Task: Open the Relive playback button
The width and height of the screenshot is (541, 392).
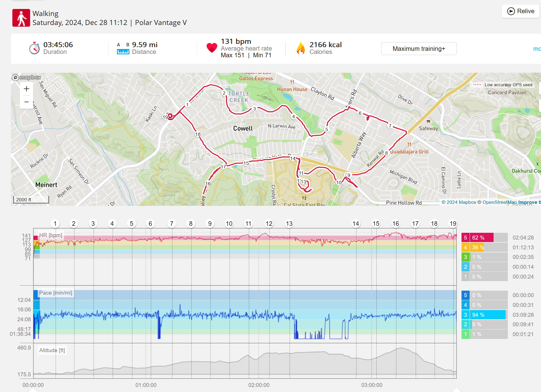Action: point(520,11)
